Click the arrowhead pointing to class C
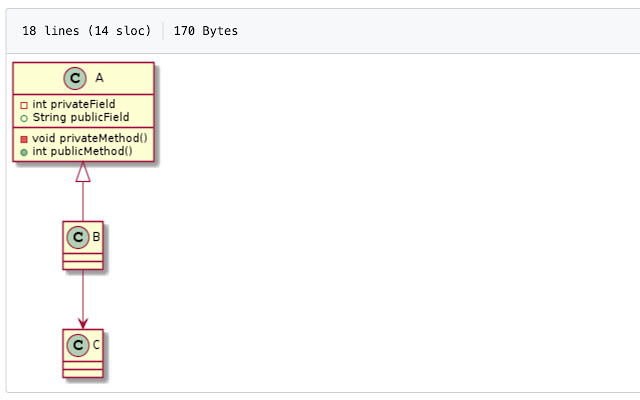 click(x=83, y=322)
